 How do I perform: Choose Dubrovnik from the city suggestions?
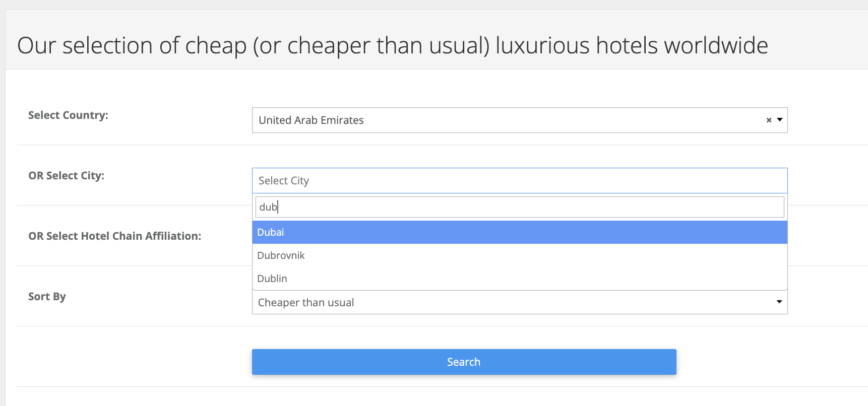(520, 255)
